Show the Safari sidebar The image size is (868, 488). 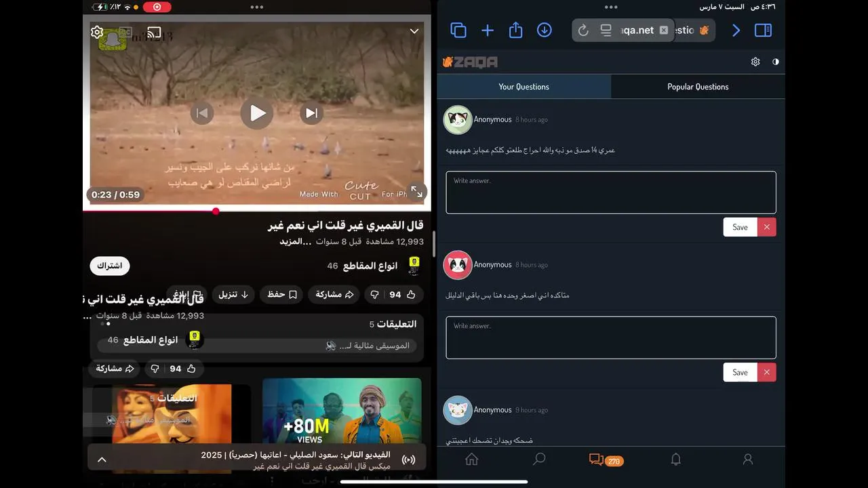[764, 30]
